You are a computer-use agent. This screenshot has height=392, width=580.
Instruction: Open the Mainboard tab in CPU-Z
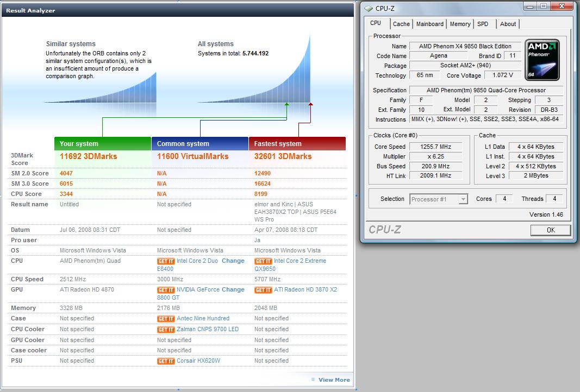coord(430,24)
